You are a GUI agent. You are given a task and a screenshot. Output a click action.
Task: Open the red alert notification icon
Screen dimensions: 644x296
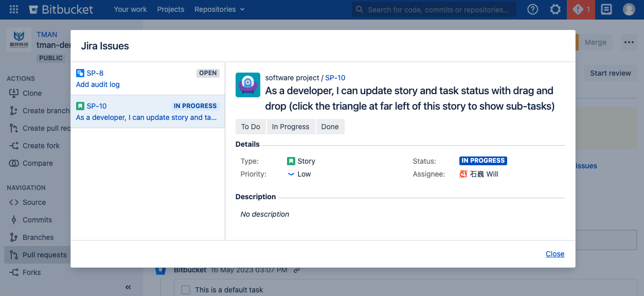(581, 9)
